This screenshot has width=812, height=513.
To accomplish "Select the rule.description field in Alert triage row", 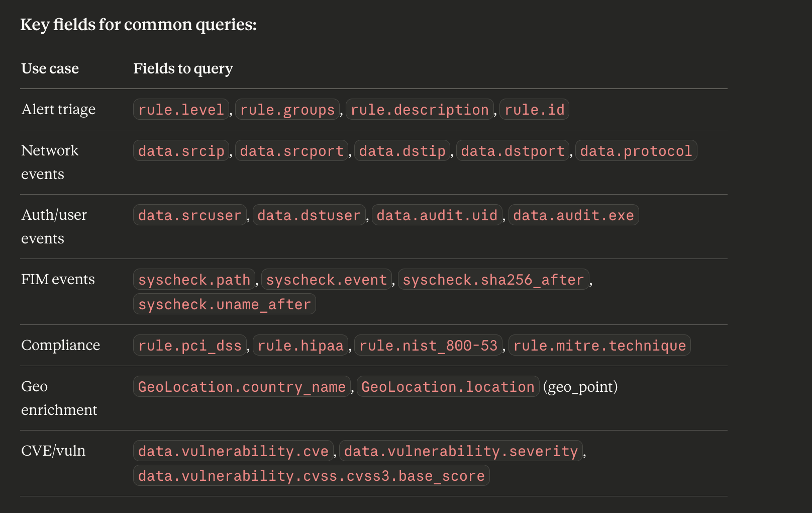I will pos(420,109).
